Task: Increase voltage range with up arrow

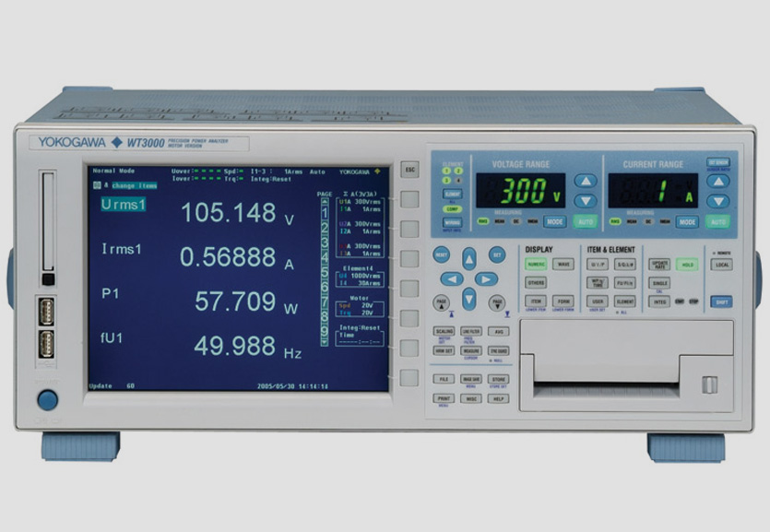Action: click(x=585, y=182)
